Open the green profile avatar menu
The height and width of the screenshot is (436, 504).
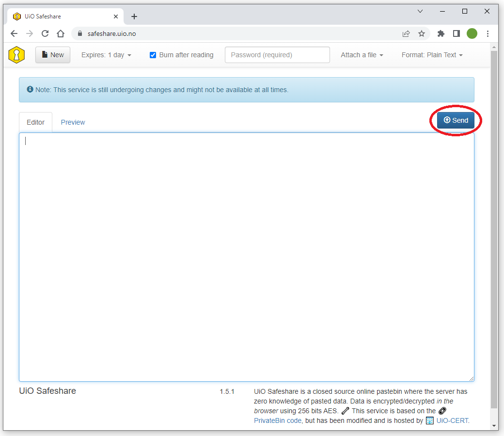pos(472,33)
